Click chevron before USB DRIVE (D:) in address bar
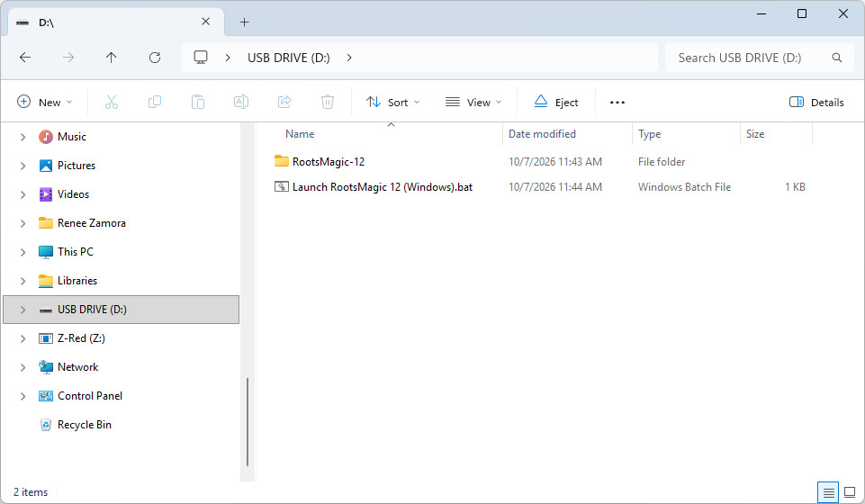Viewport: 865px width, 504px height. point(228,58)
